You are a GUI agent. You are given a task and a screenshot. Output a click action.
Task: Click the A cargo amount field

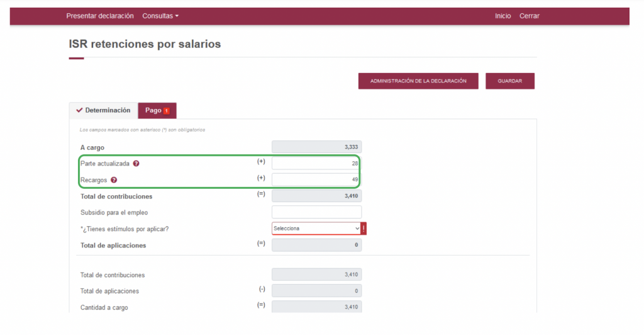[x=316, y=147]
